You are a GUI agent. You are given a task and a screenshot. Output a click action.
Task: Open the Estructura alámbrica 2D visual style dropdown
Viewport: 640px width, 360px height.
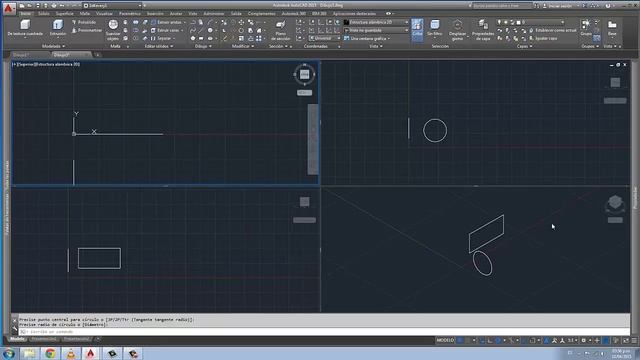376,22
